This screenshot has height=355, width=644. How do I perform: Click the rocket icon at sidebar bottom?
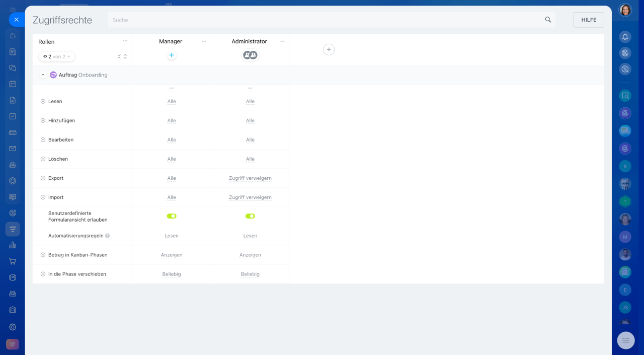click(13, 344)
